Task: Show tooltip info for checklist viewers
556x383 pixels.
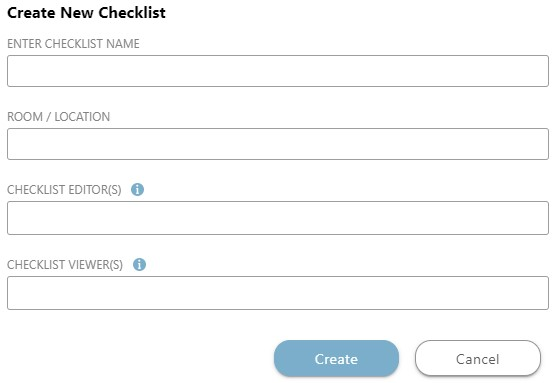Action: (139, 264)
